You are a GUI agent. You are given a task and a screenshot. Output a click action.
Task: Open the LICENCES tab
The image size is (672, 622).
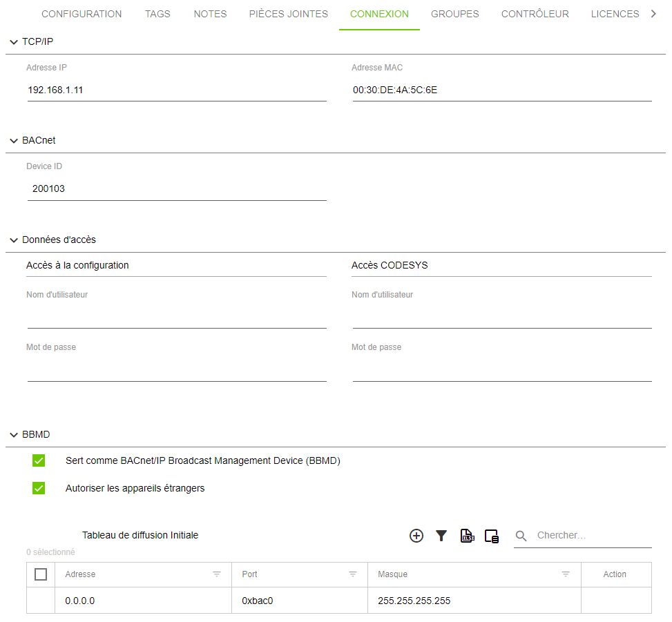[615, 14]
